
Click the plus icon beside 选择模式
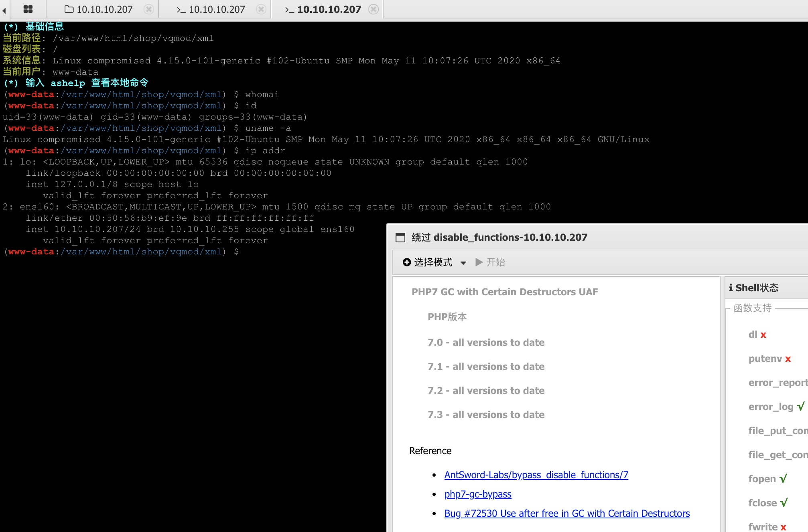click(x=407, y=262)
